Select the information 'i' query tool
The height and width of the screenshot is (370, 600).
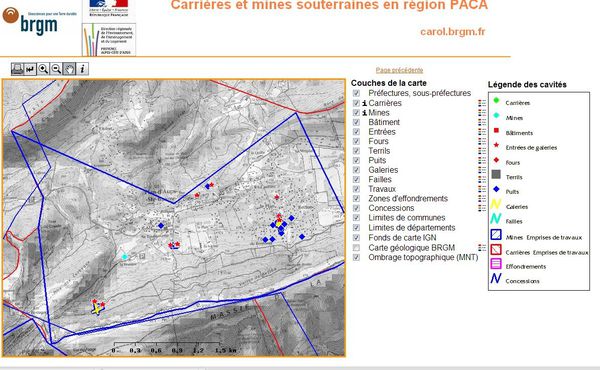[82, 69]
